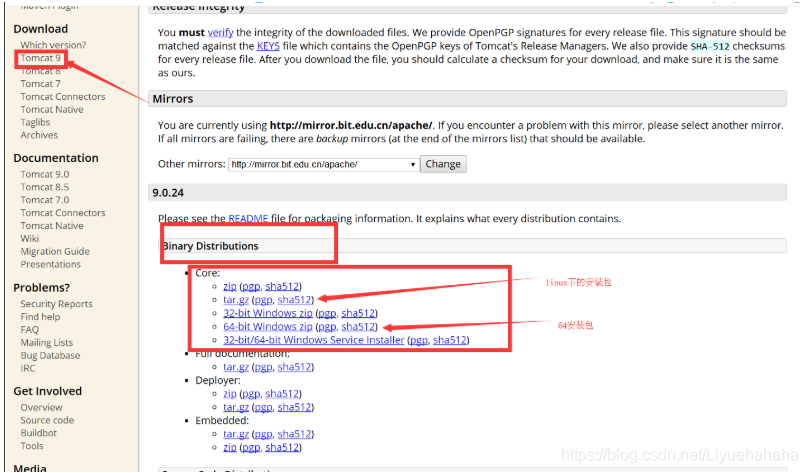This screenshot has height=473, width=808.
Task: Open sha512 for Deployer tar.gz
Action: pyautogui.click(x=294, y=407)
